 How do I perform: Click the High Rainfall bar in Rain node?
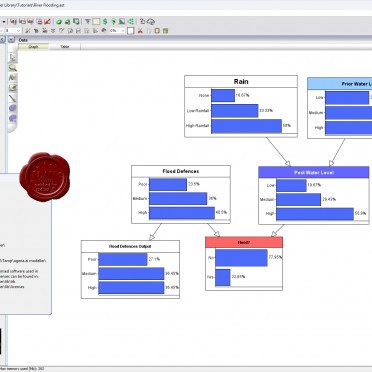point(246,126)
